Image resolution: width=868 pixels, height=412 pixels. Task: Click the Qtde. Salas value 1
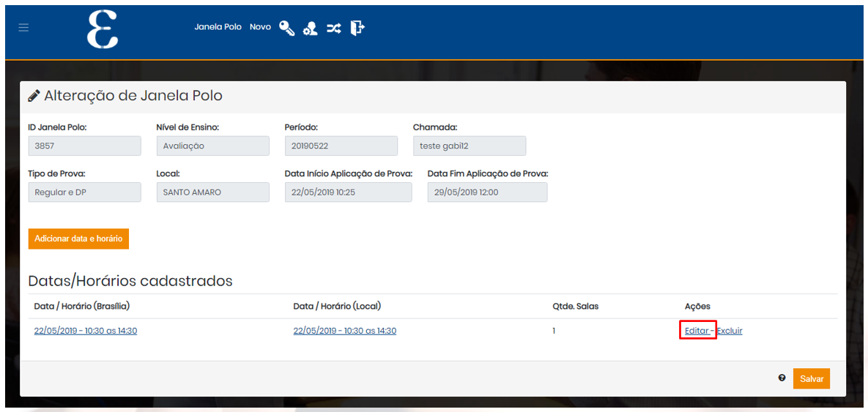click(554, 331)
